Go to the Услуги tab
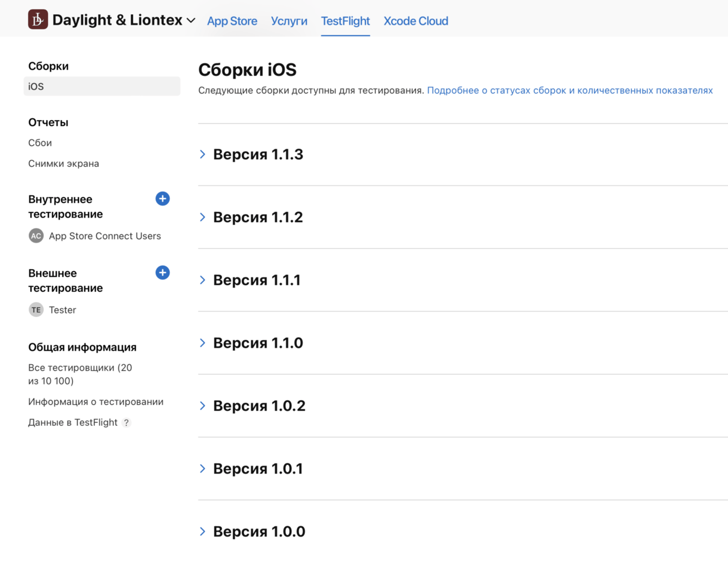This screenshot has height=561, width=728. coord(289,21)
